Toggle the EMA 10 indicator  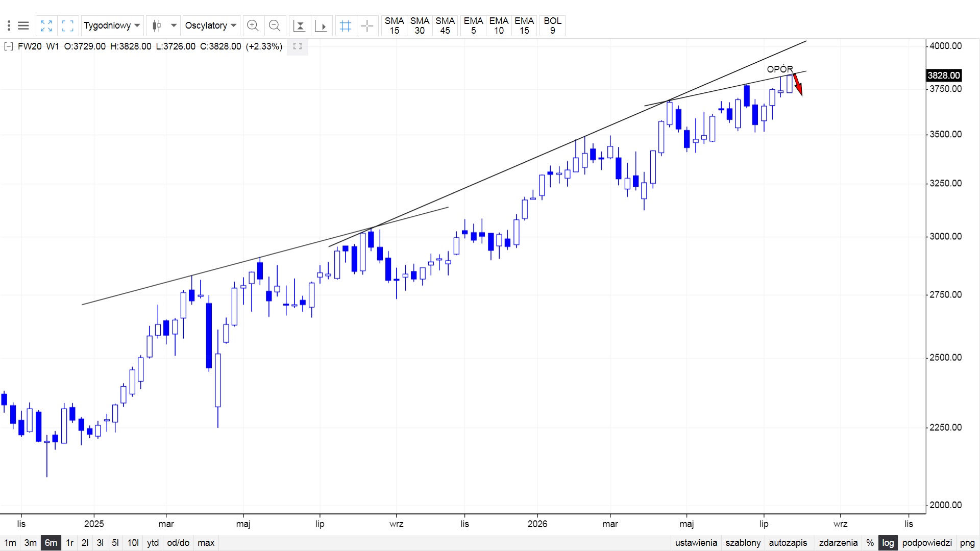click(499, 26)
